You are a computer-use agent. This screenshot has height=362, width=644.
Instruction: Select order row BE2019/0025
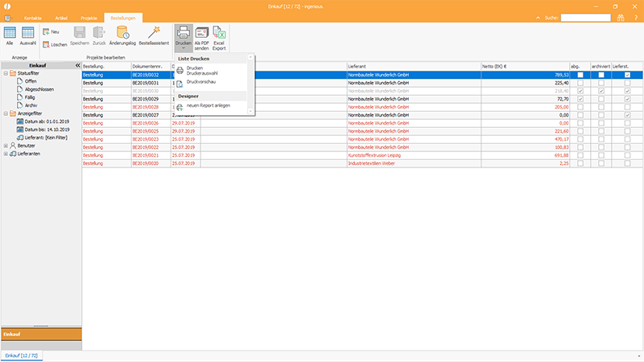pos(362,131)
